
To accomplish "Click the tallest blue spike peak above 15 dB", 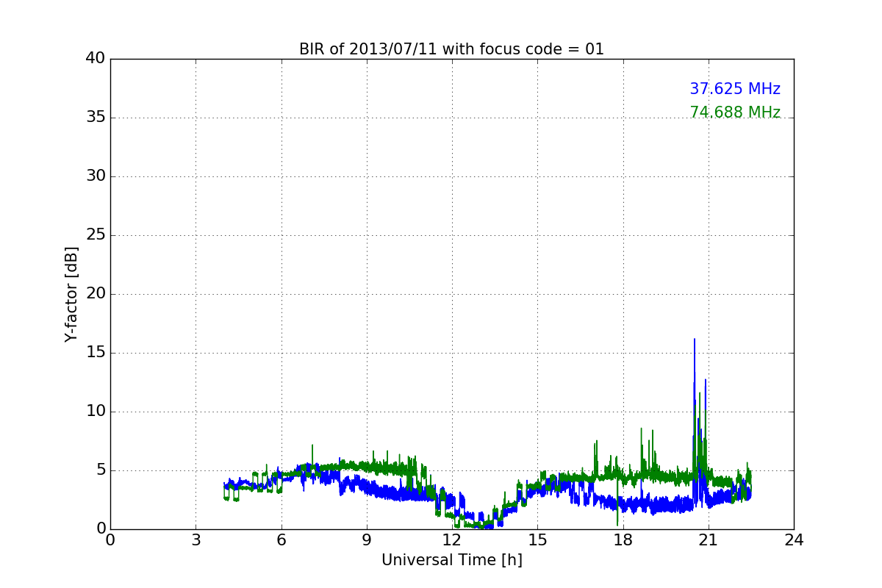I will [x=694, y=340].
